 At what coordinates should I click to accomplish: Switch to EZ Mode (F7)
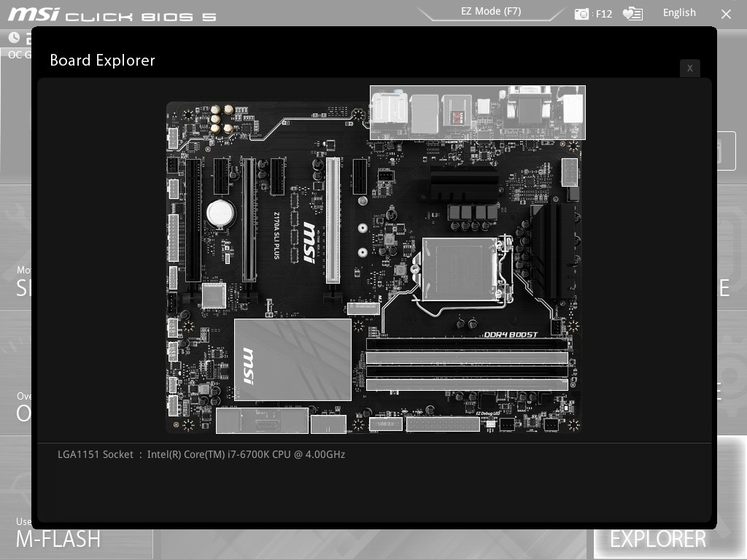[x=491, y=12]
